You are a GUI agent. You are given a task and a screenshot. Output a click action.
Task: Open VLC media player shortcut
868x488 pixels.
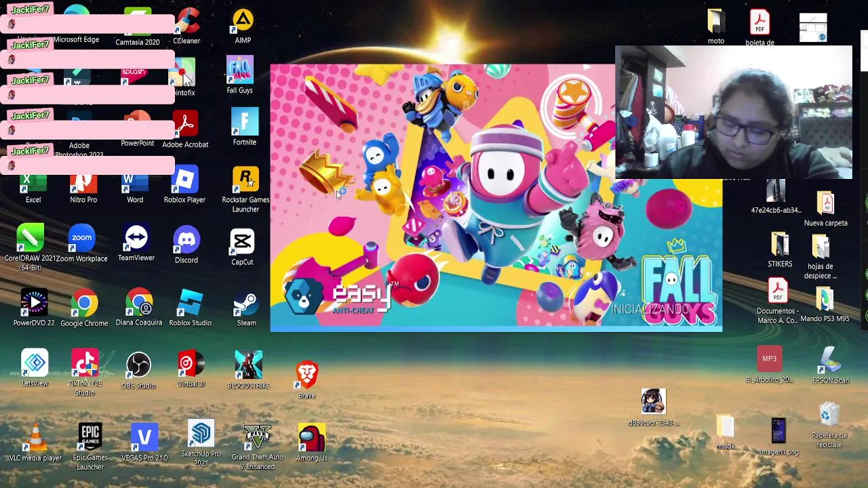(35, 443)
